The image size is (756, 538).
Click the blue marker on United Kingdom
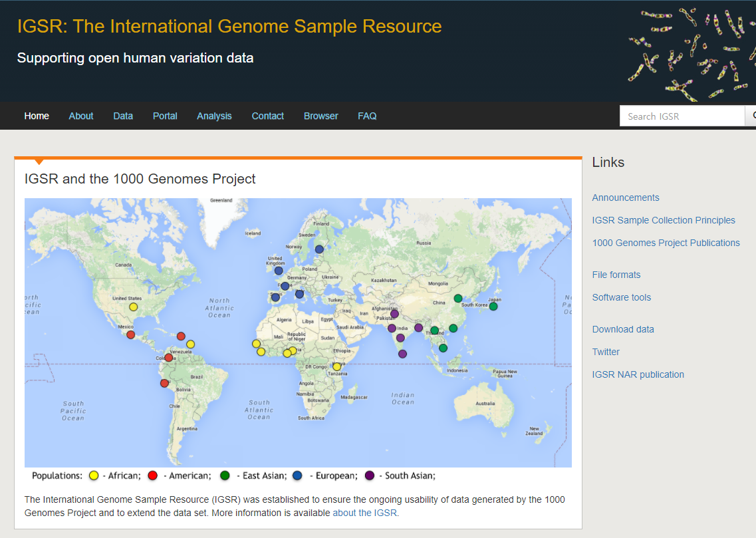[279, 271]
